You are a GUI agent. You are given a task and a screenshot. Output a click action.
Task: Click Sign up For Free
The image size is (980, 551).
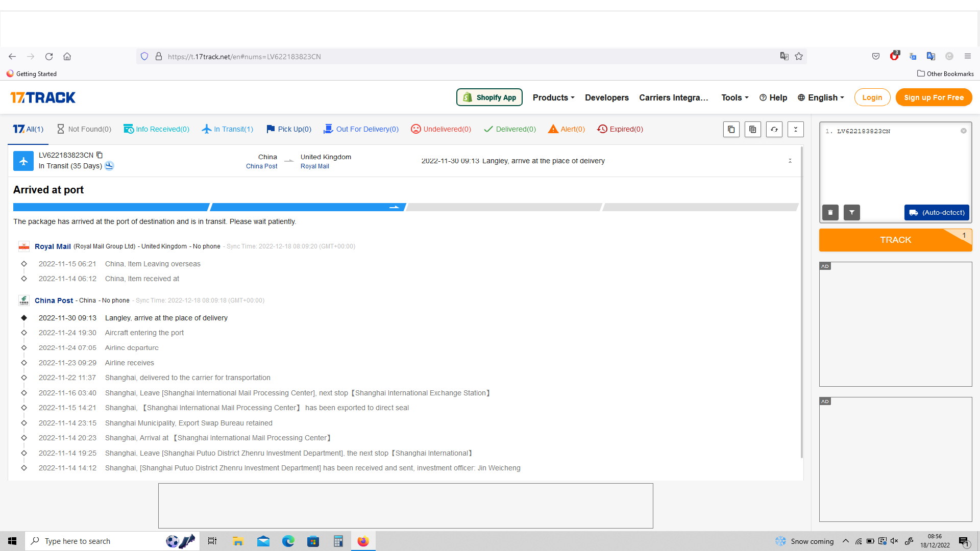click(934, 97)
